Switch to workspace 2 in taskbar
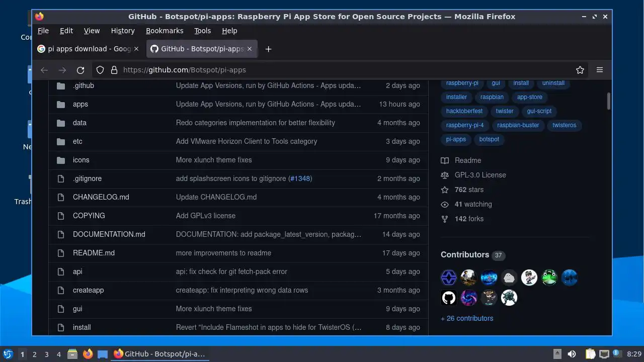The image size is (644, 362). tap(35, 354)
